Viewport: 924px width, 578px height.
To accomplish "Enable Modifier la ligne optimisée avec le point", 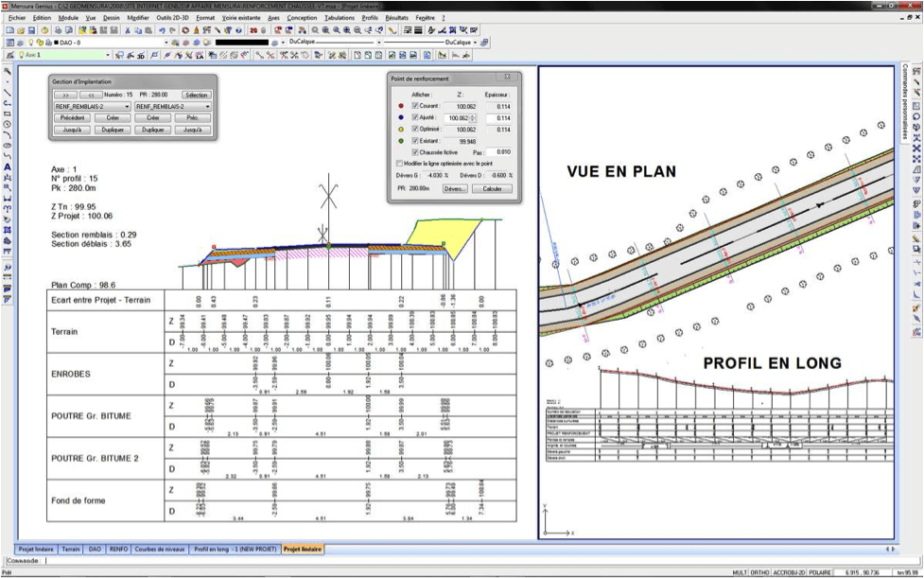I will pyautogui.click(x=398, y=163).
